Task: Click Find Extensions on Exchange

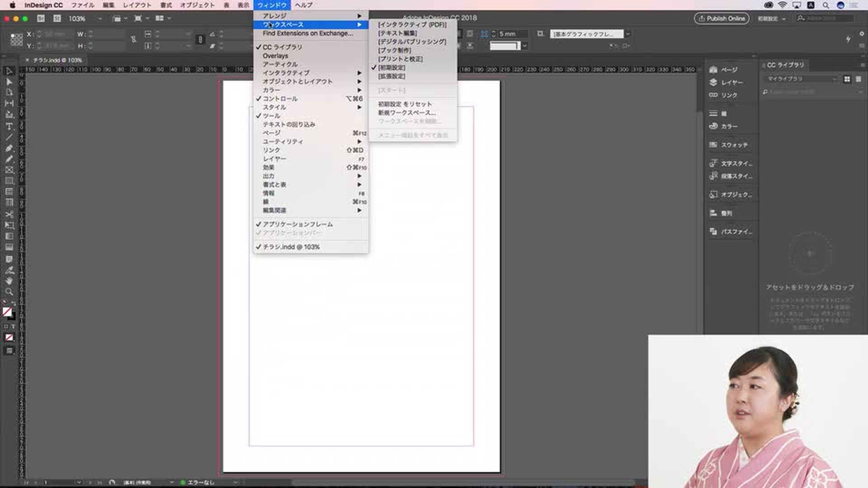Action: 307,33
